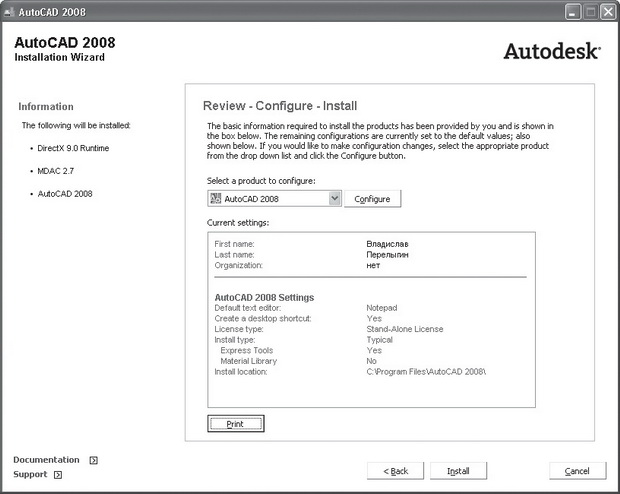Click the Support link text

click(30, 474)
